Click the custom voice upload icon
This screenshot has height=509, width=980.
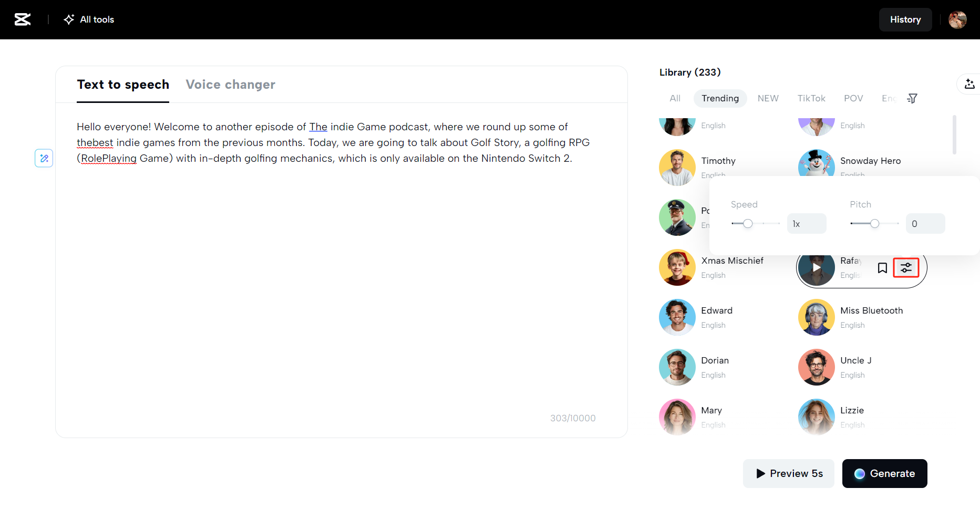pos(969,84)
